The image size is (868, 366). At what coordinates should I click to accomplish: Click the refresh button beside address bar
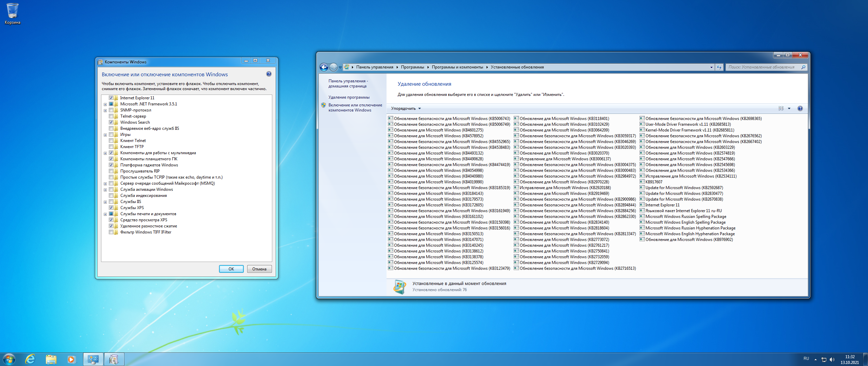coord(719,67)
